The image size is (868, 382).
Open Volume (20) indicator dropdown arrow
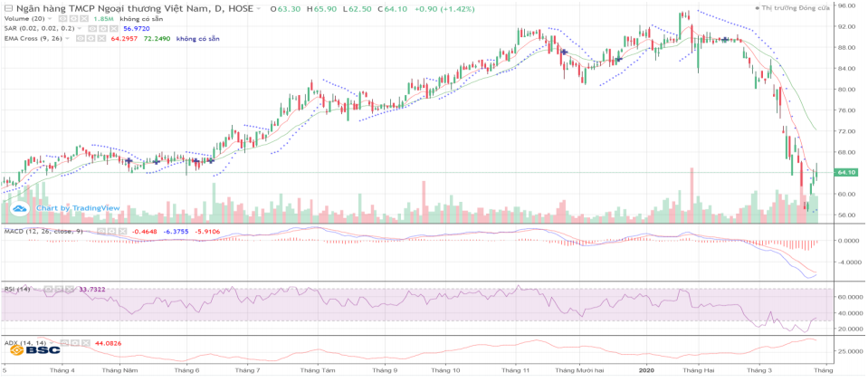tap(50, 18)
